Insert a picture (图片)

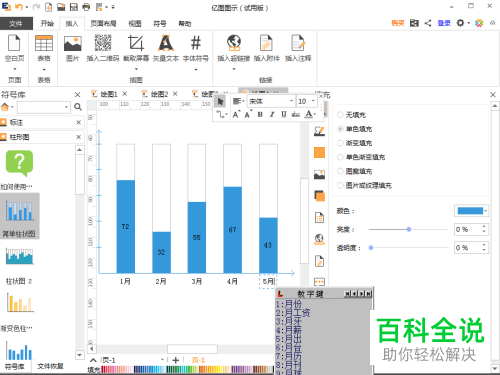(x=72, y=49)
